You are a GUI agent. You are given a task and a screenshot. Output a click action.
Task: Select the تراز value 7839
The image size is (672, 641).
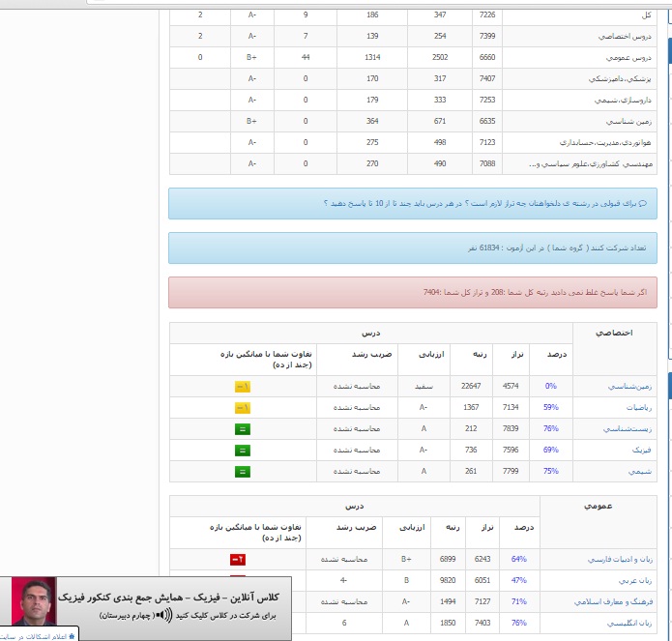click(511, 428)
